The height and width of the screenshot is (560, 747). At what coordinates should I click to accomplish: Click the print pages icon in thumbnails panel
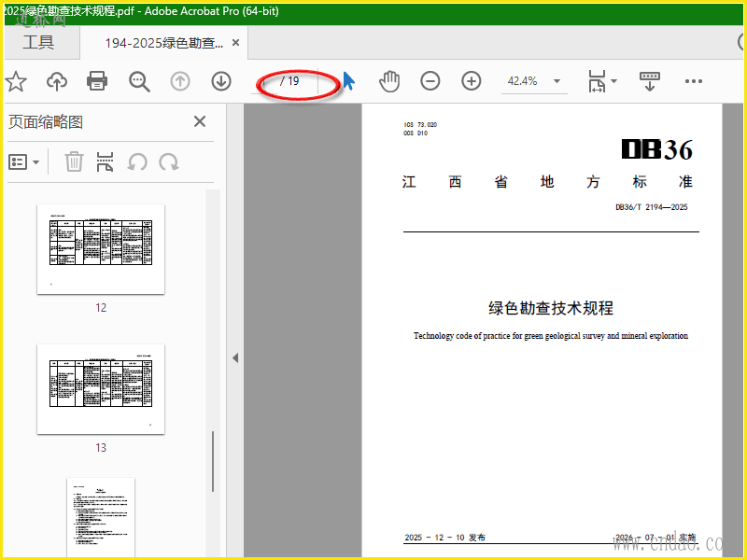[105, 161]
